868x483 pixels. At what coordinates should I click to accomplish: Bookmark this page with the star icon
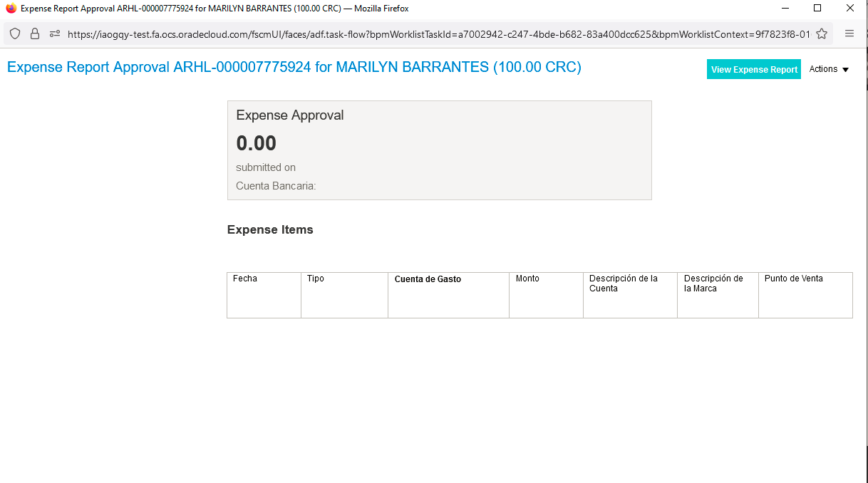(822, 33)
